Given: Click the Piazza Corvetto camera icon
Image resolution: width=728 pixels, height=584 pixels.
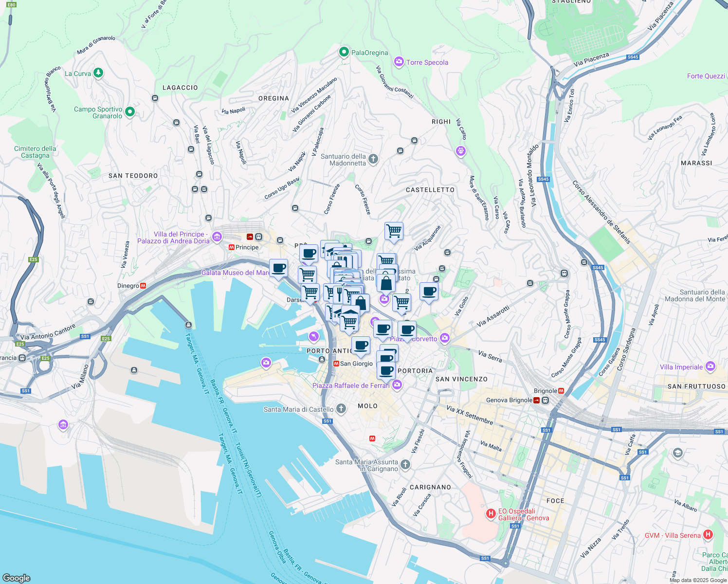Looking at the screenshot, I should (x=444, y=338).
